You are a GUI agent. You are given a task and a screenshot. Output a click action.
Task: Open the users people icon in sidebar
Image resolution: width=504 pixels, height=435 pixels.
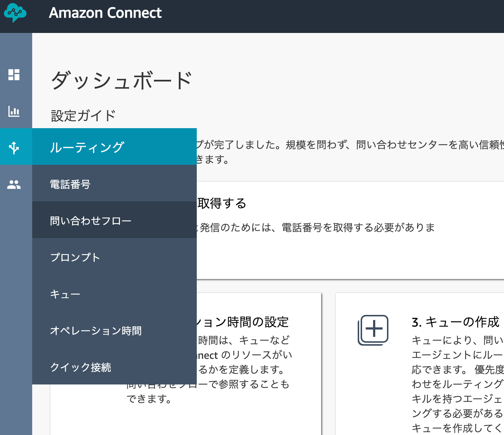(14, 185)
